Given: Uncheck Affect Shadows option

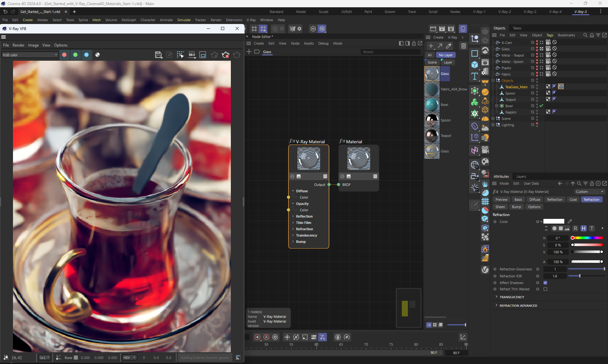Looking at the screenshot, I should [x=545, y=283].
